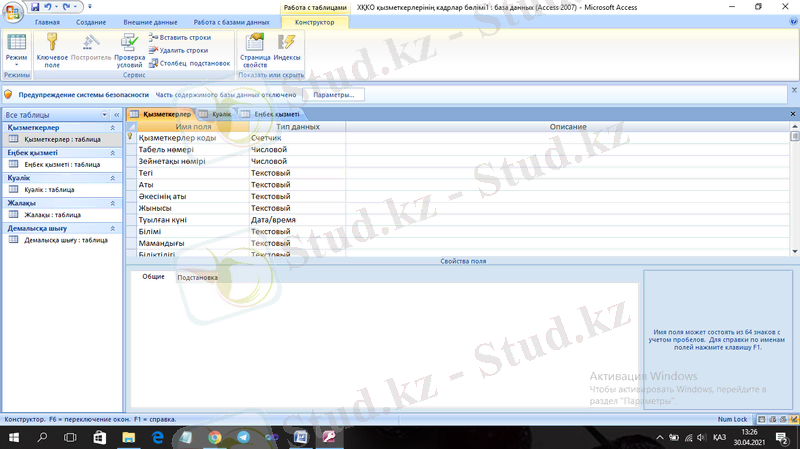Open the Подстановка field properties tab

(197, 277)
